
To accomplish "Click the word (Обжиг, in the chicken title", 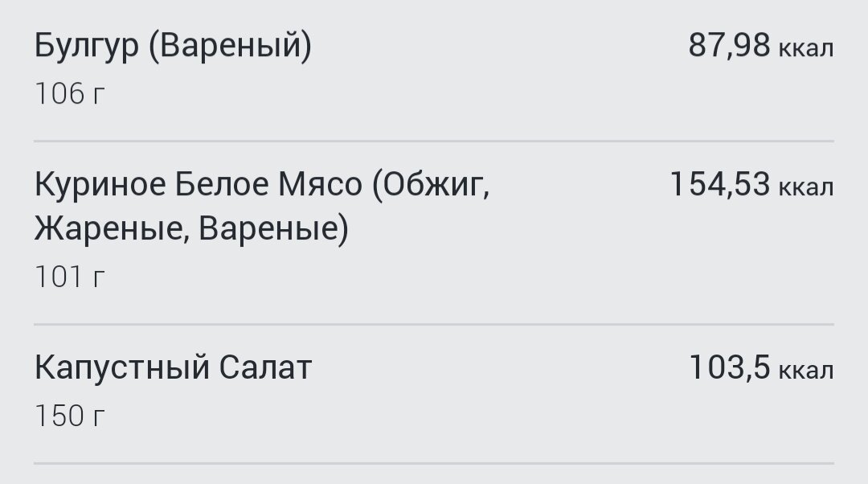I will point(431,185).
